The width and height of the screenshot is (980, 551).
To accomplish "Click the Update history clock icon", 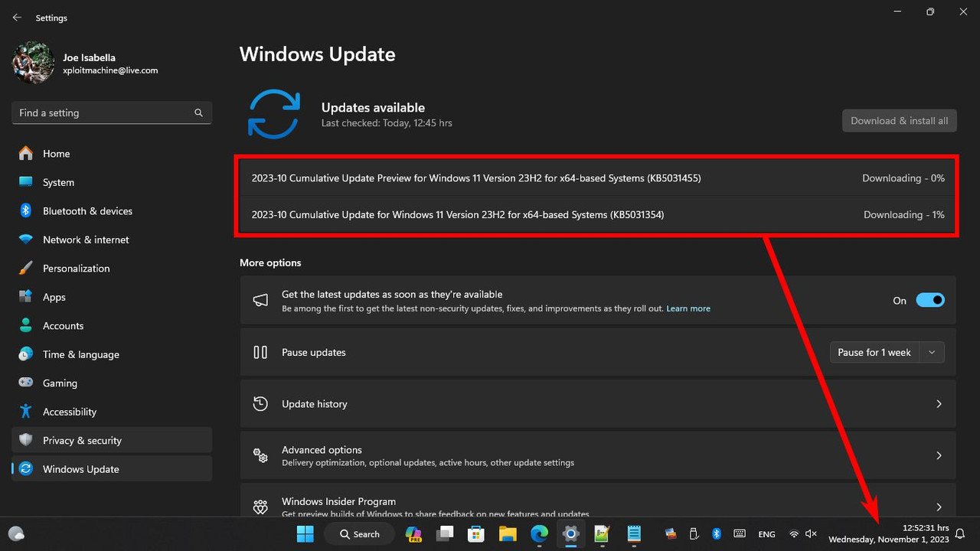I will (260, 403).
